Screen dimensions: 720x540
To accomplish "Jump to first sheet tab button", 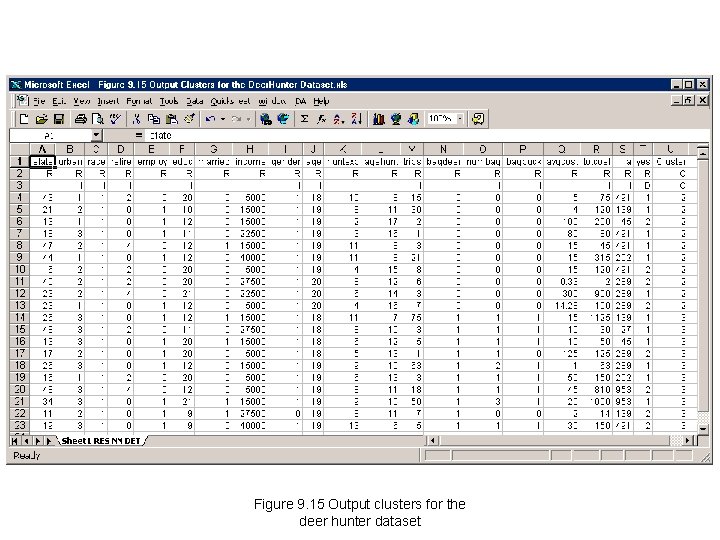I will click(x=15, y=441).
